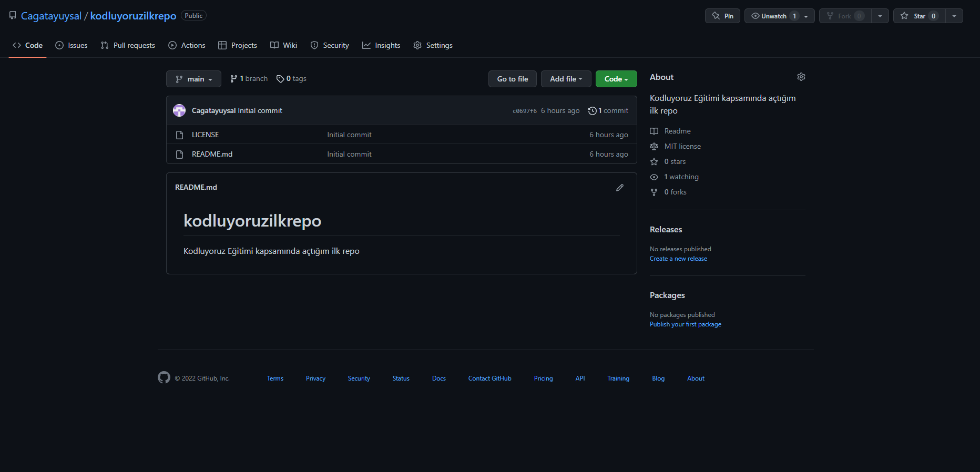
Task: Open the star lists dropdown arrow
Action: [x=954, y=16]
